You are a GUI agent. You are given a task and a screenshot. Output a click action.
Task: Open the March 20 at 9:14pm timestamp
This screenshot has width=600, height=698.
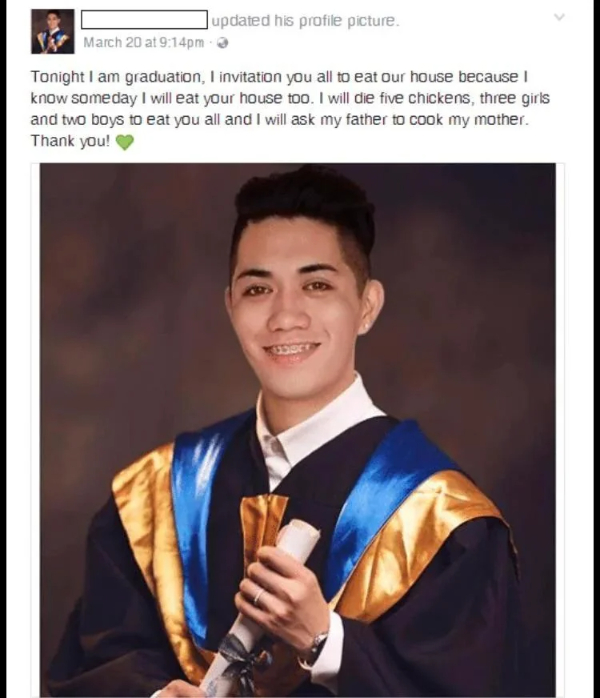(143, 43)
